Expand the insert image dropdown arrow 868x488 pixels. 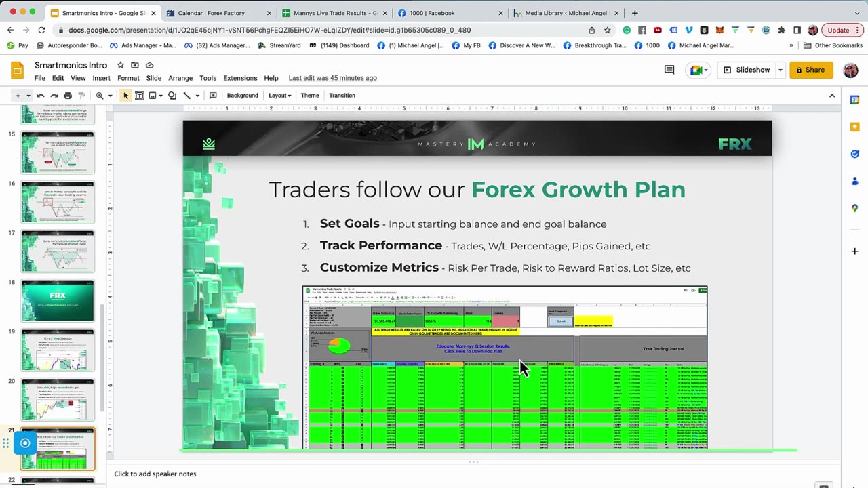[x=161, y=96]
